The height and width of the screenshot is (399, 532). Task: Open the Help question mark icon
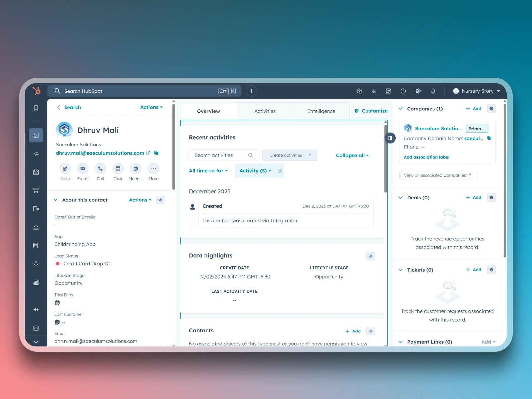pos(403,91)
